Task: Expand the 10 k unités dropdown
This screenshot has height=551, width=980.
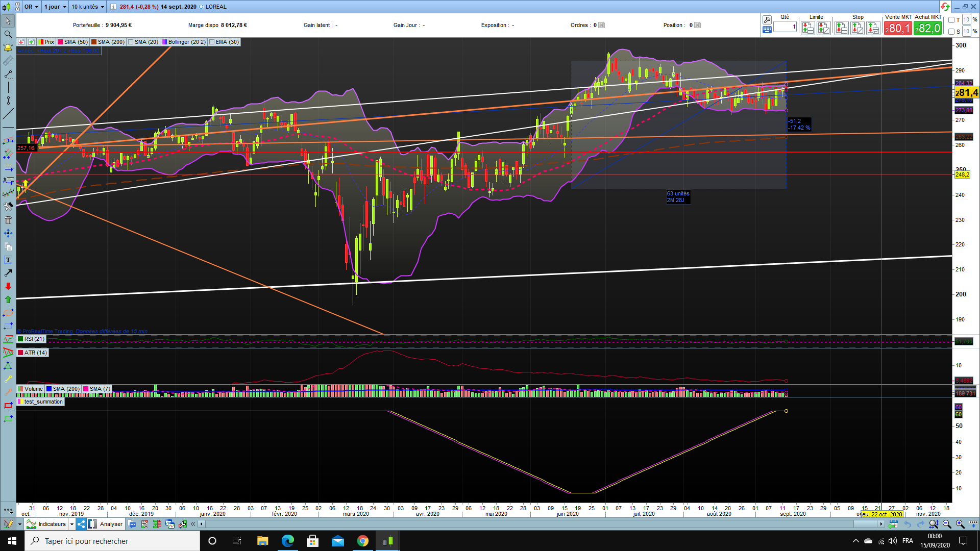Action: coord(88,7)
